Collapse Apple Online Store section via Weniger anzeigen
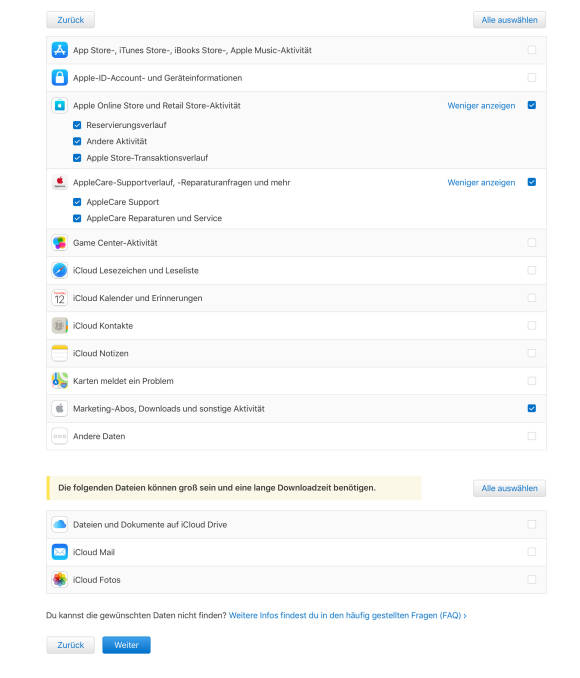The height and width of the screenshot is (678, 580). 481,106
